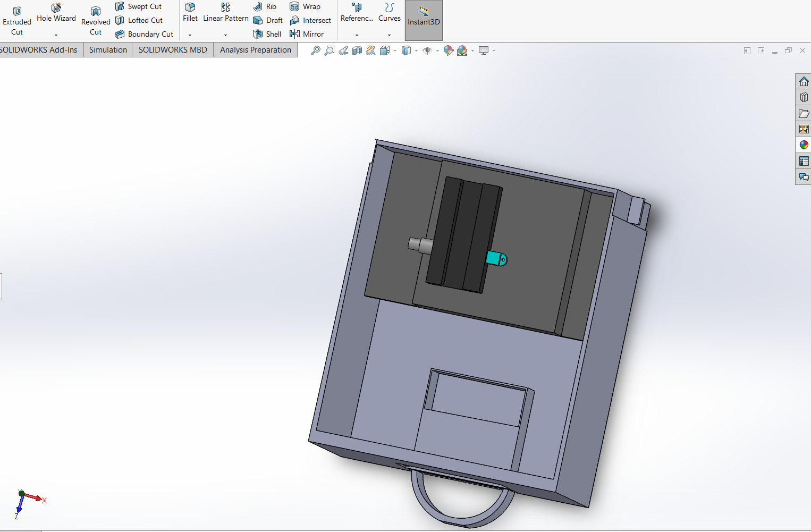
Task: Open the Analysis Preparation tab
Action: tap(256, 50)
